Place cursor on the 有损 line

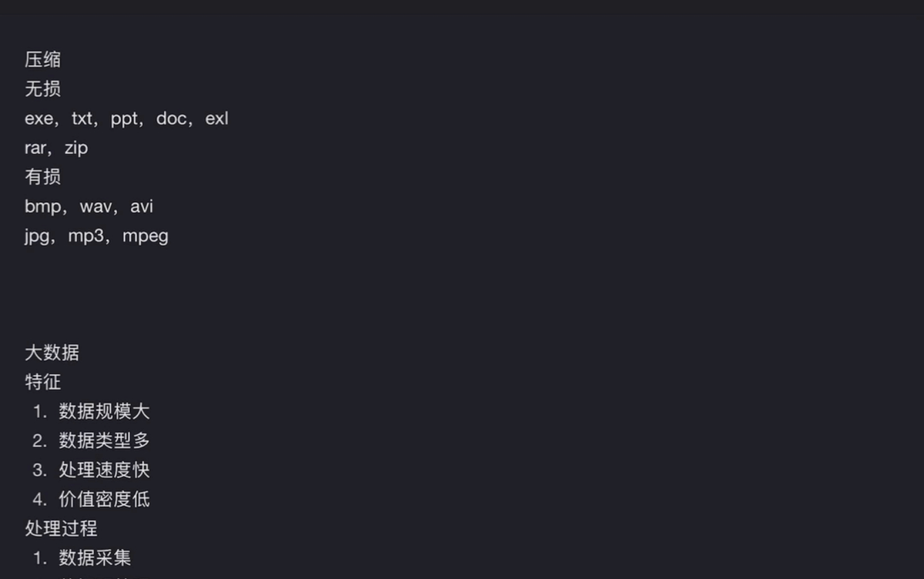[43, 177]
